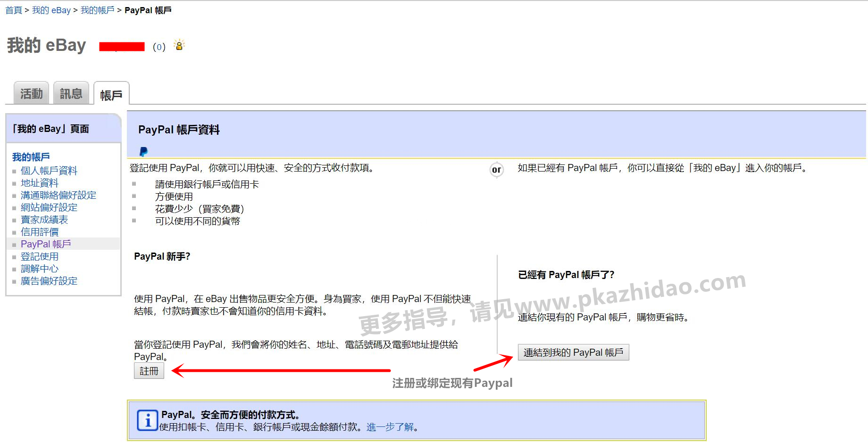
Task: Click the new-user star icon beside feedback score
Action: point(179,45)
